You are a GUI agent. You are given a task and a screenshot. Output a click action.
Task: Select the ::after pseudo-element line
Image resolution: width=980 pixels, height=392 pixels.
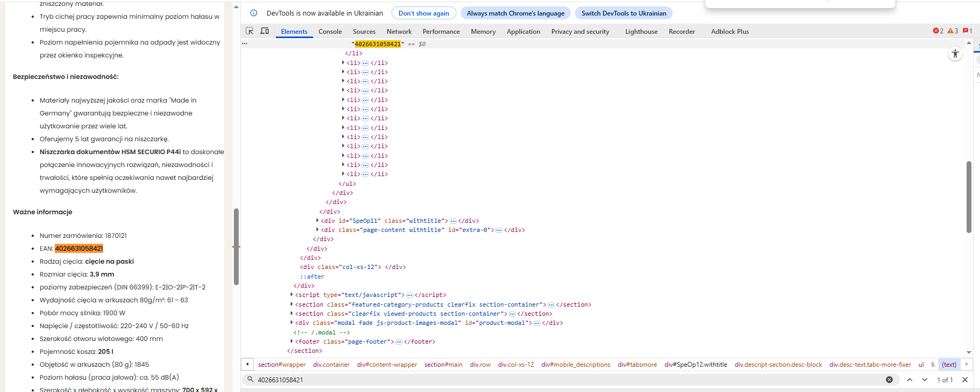[x=312, y=277]
